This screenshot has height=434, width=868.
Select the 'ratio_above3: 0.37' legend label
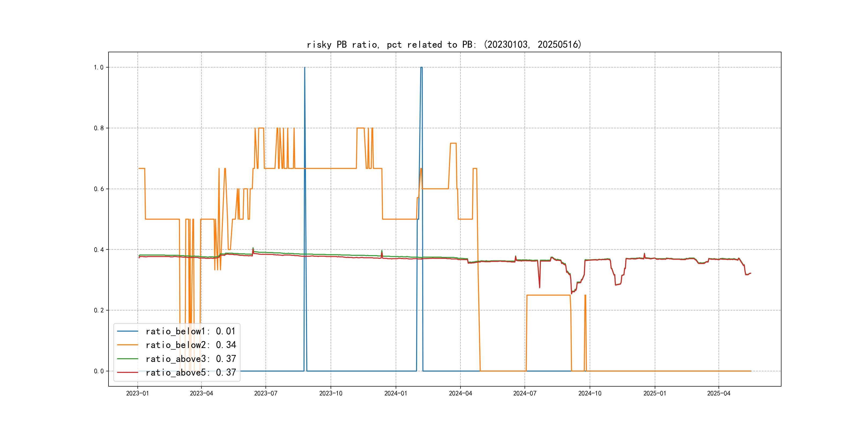(190, 359)
